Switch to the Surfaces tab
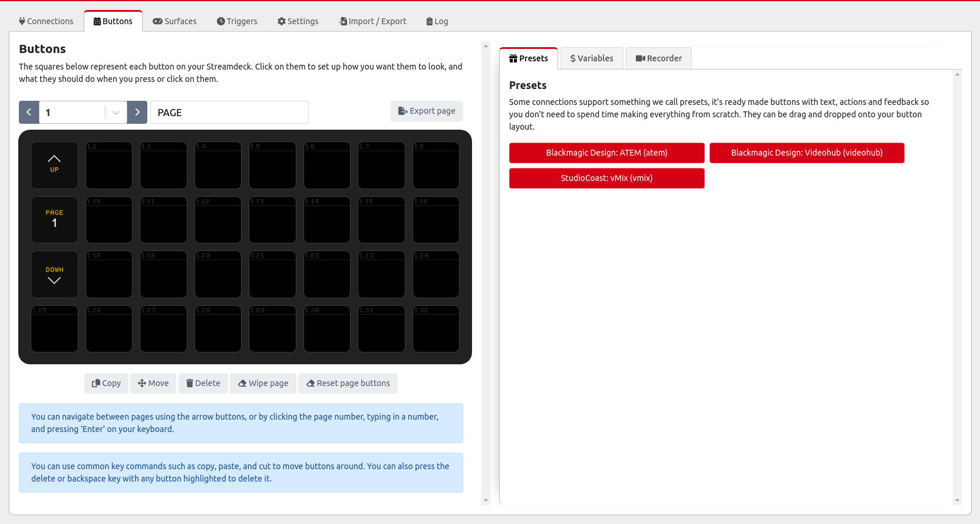Screen dimensions: 980x524 pos(174,21)
